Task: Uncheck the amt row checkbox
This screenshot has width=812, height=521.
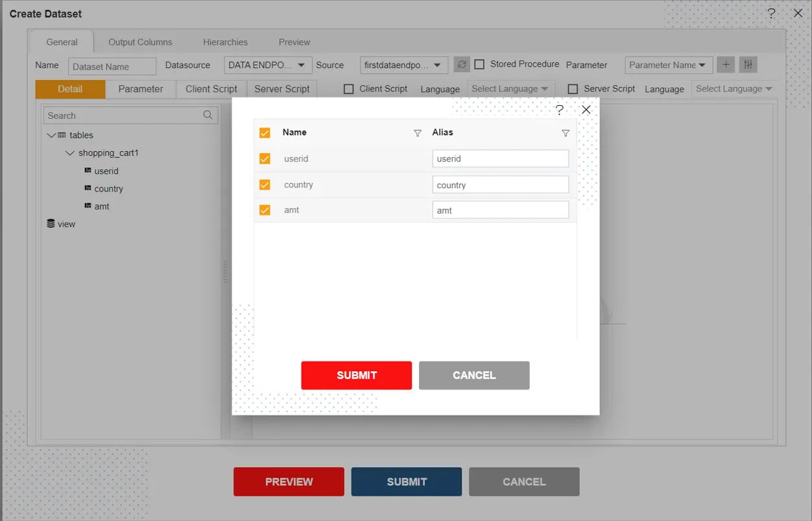Action: (265, 210)
